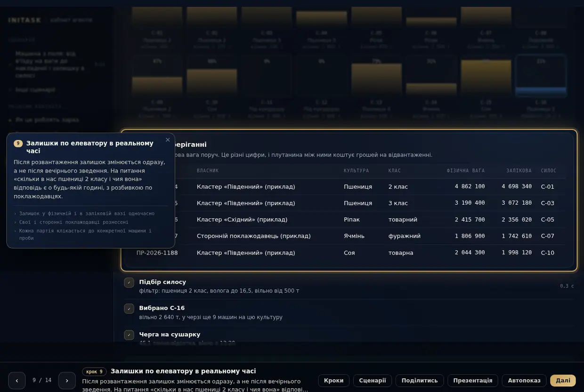Toggle the Підбір силосу check mark
This screenshot has width=584, height=392.
click(x=129, y=282)
